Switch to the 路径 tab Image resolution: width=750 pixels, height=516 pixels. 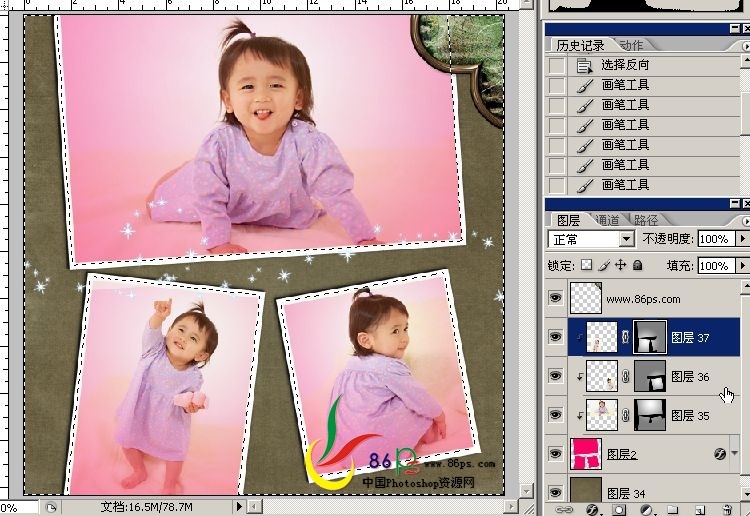[646, 220]
